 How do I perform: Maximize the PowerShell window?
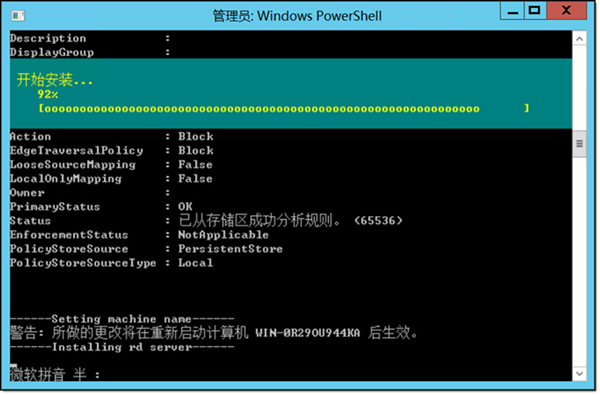(x=535, y=11)
